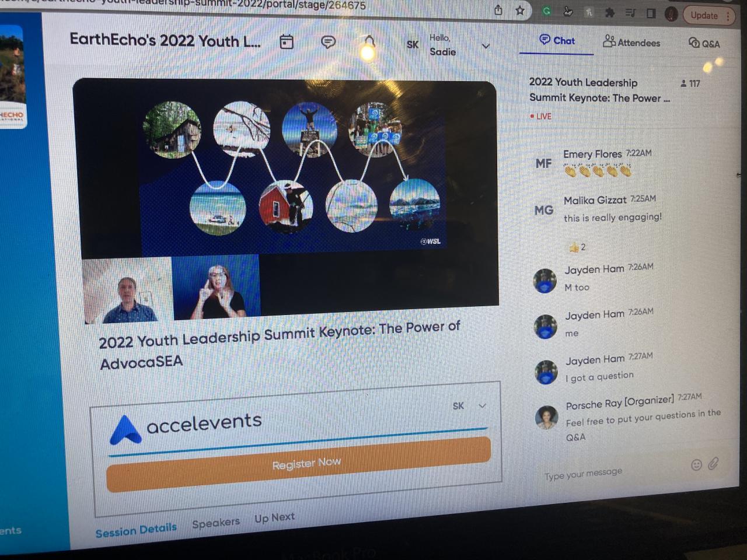The image size is (747, 560).
Task: Click the 'this is really engaging!' message
Action: (613, 218)
